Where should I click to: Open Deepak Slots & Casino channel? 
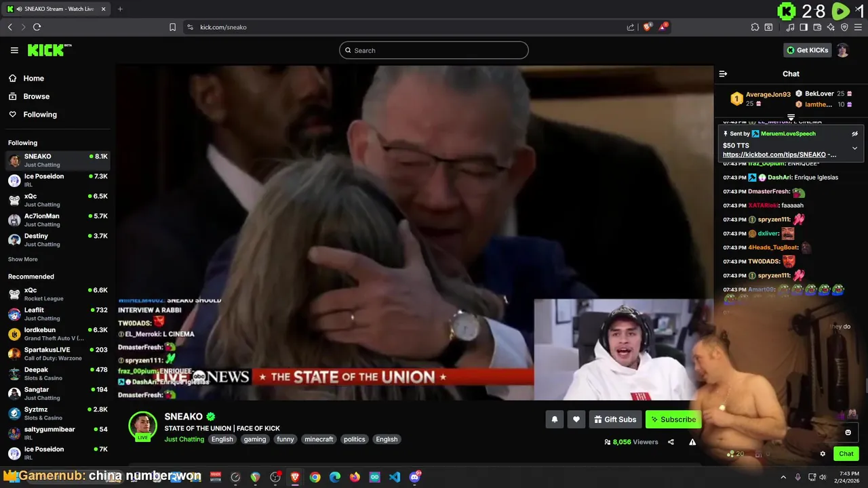point(58,373)
